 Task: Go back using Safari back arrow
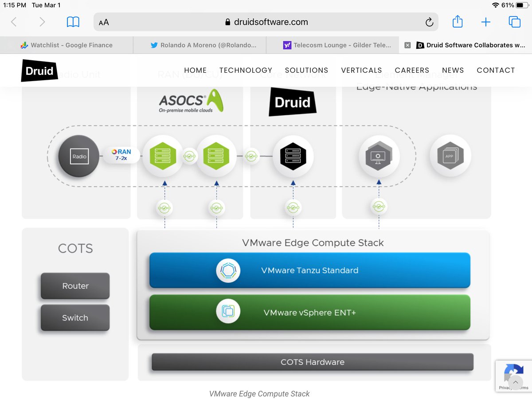pos(14,22)
